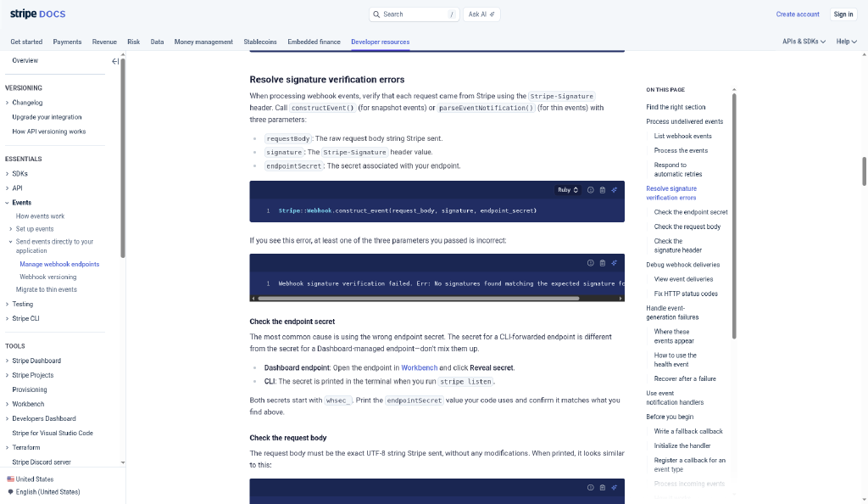Focus the Search input field
The image size is (868, 504).
pyautogui.click(x=415, y=14)
